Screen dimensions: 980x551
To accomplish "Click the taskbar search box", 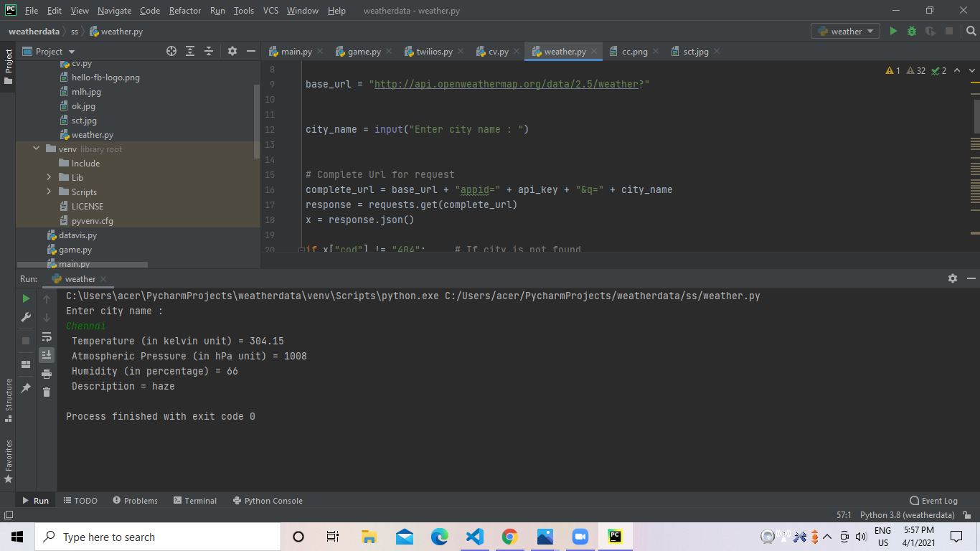I will point(158,537).
